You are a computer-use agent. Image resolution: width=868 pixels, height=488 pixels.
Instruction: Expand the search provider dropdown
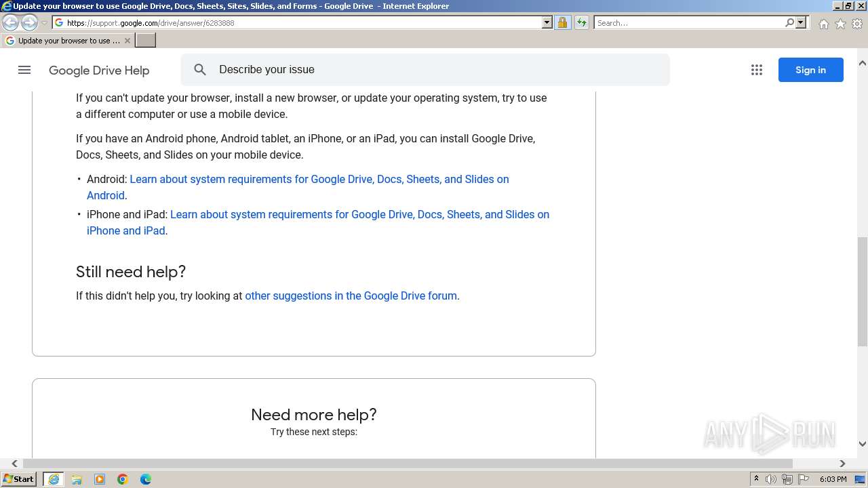tap(801, 22)
